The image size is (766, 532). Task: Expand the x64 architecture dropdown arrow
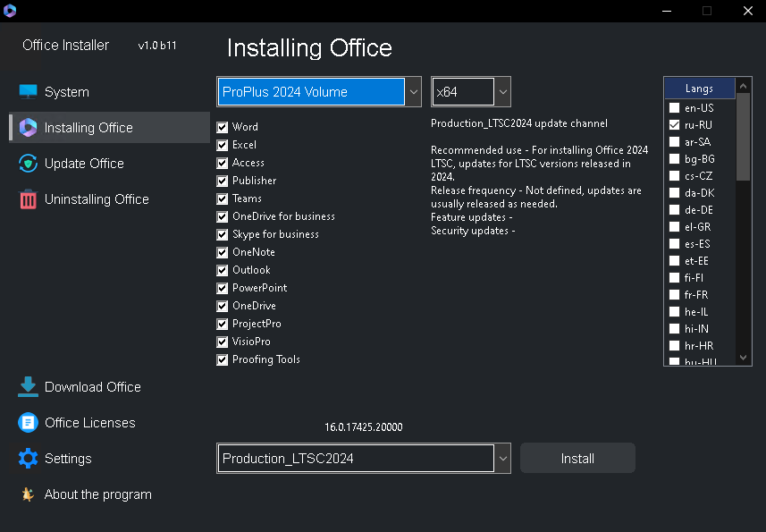[x=502, y=92]
